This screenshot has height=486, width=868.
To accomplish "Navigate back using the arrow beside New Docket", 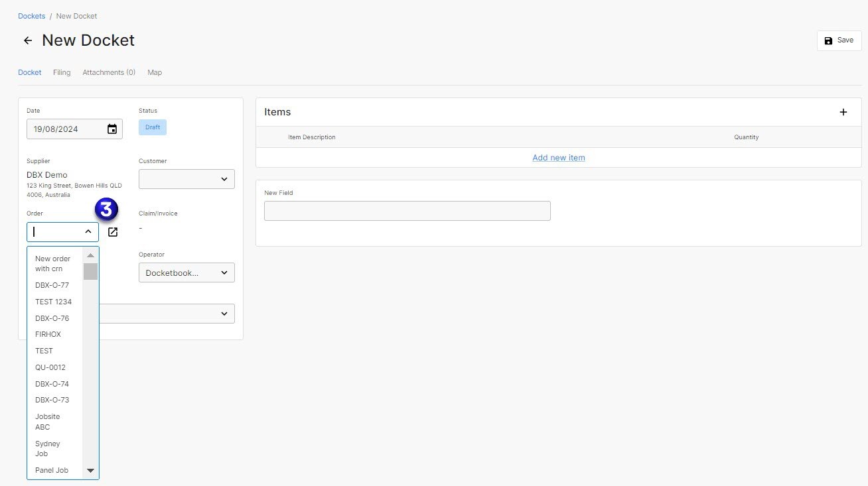I will point(27,40).
